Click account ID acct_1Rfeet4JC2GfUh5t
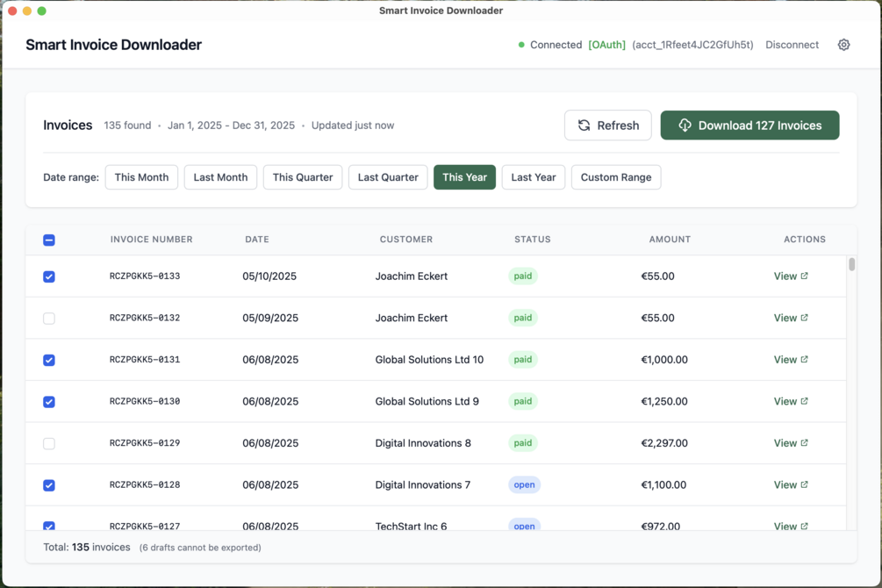The width and height of the screenshot is (882, 588). (x=693, y=45)
